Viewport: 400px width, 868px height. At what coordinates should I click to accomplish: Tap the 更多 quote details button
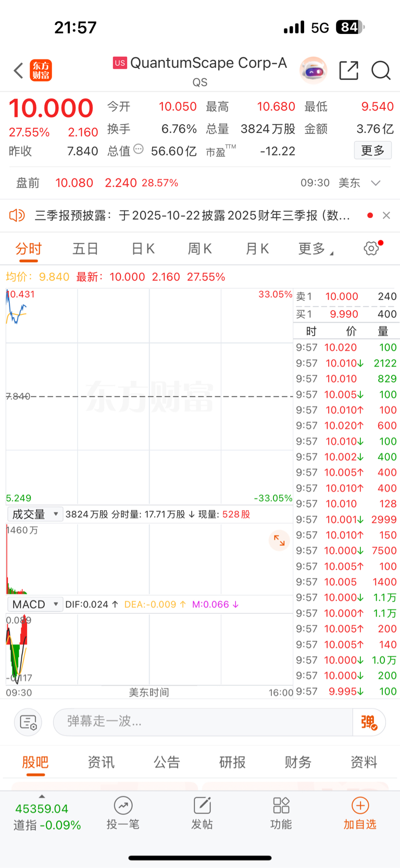373,151
